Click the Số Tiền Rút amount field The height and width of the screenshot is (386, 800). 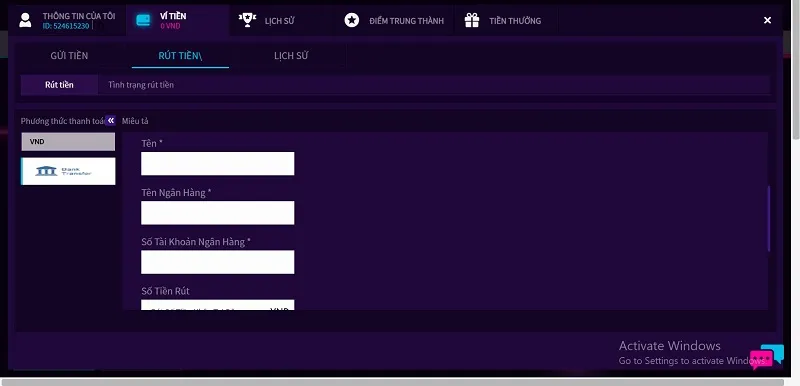218,305
